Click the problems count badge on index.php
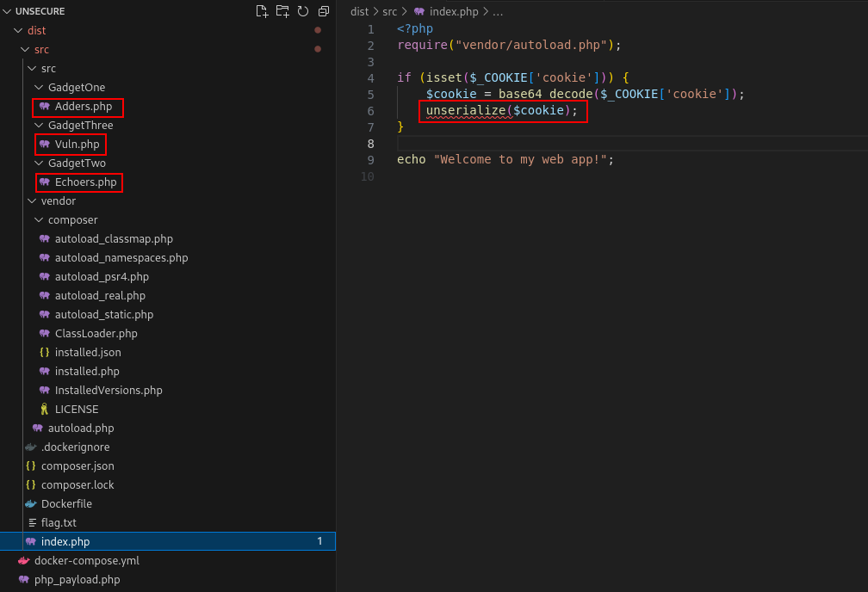Screen dimensions: 868x592 click(x=319, y=541)
